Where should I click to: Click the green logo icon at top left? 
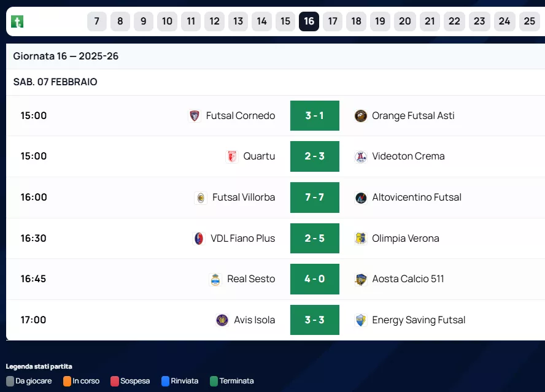coord(17,22)
